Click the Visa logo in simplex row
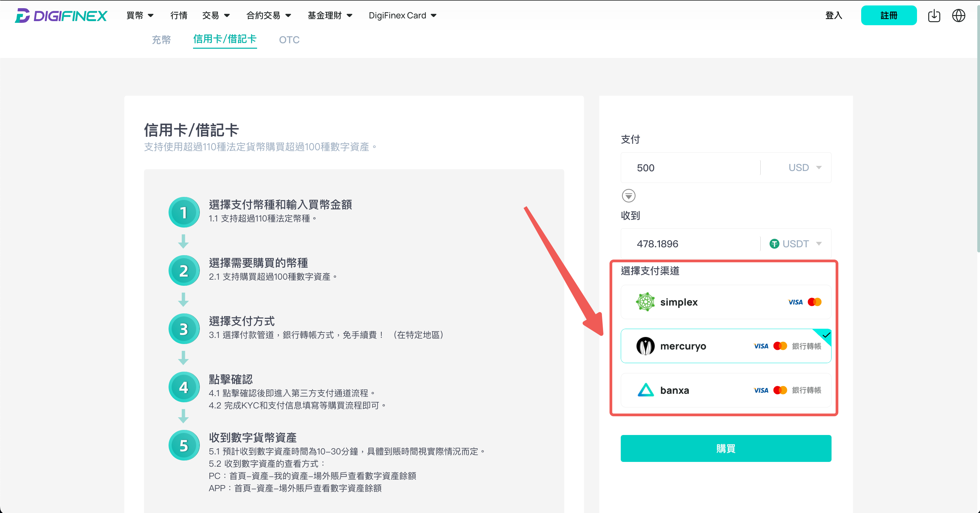The width and height of the screenshot is (980, 513). click(795, 302)
